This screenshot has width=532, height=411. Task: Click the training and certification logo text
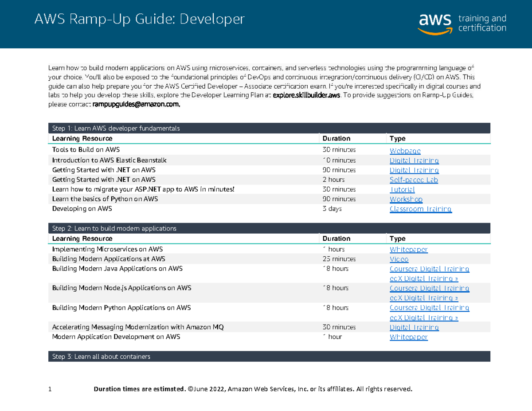pyautogui.click(x=482, y=23)
